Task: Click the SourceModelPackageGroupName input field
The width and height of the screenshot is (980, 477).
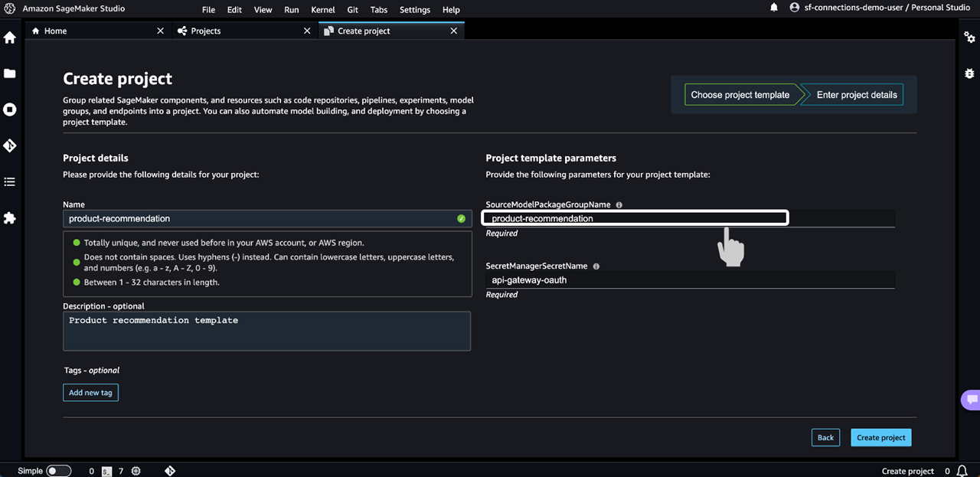Action: click(690, 218)
